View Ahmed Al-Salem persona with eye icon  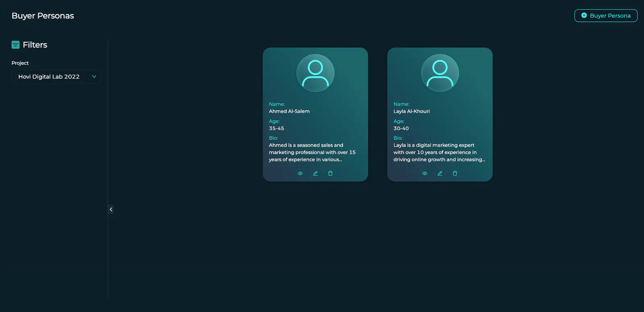tap(300, 173)
